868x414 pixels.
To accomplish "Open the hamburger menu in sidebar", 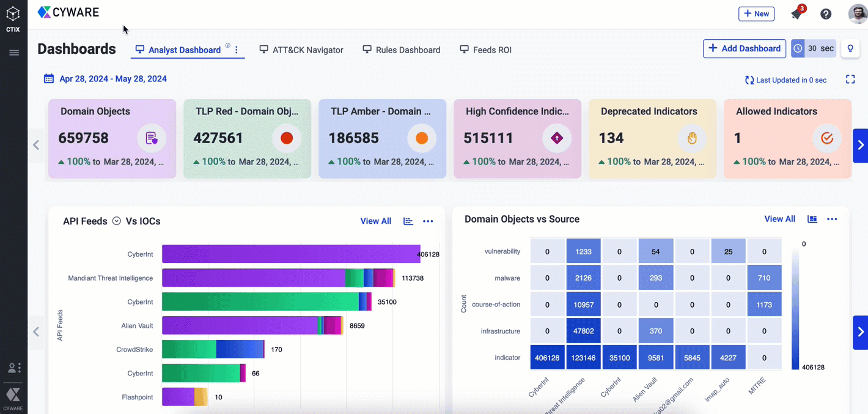I will coord(13,53).
